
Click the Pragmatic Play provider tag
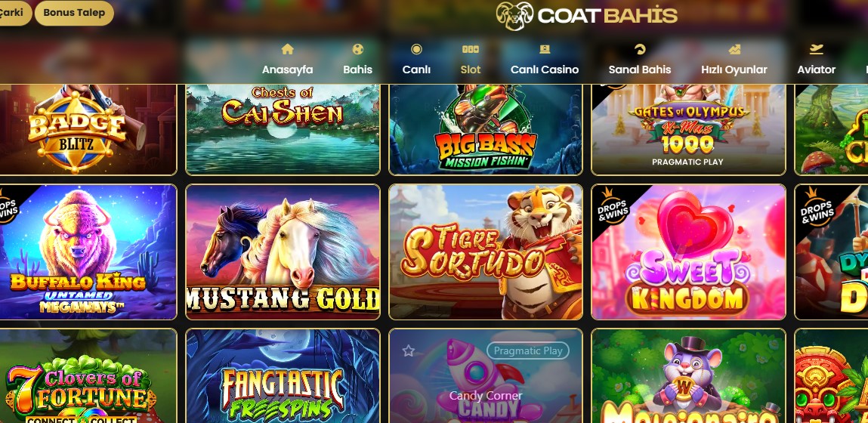[528, 350]
